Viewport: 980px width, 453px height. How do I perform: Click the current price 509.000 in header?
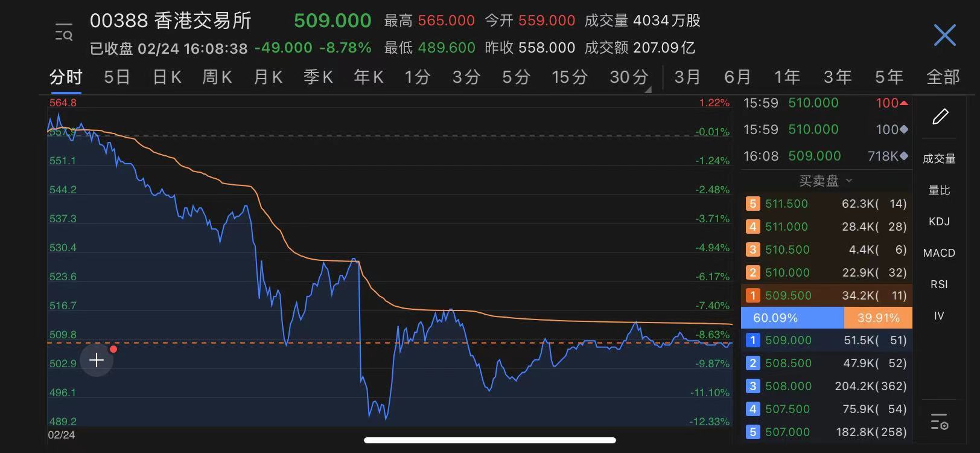(x=332, y=21)
